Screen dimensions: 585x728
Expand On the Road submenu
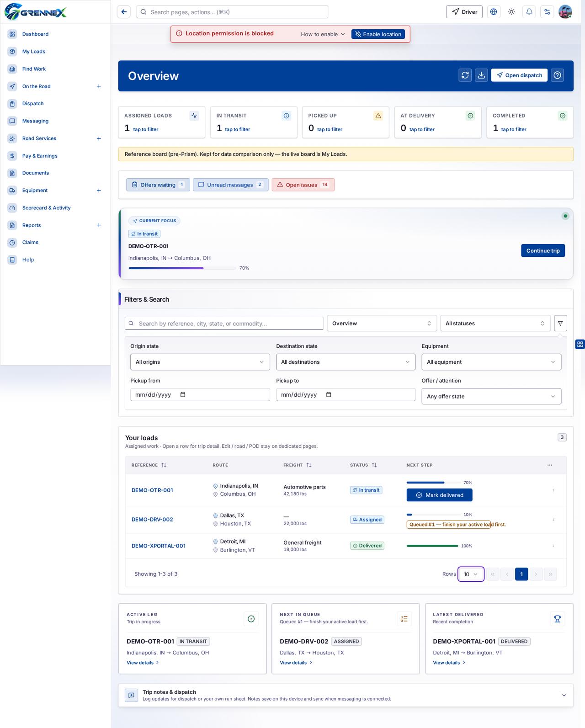tap(99, 86)
